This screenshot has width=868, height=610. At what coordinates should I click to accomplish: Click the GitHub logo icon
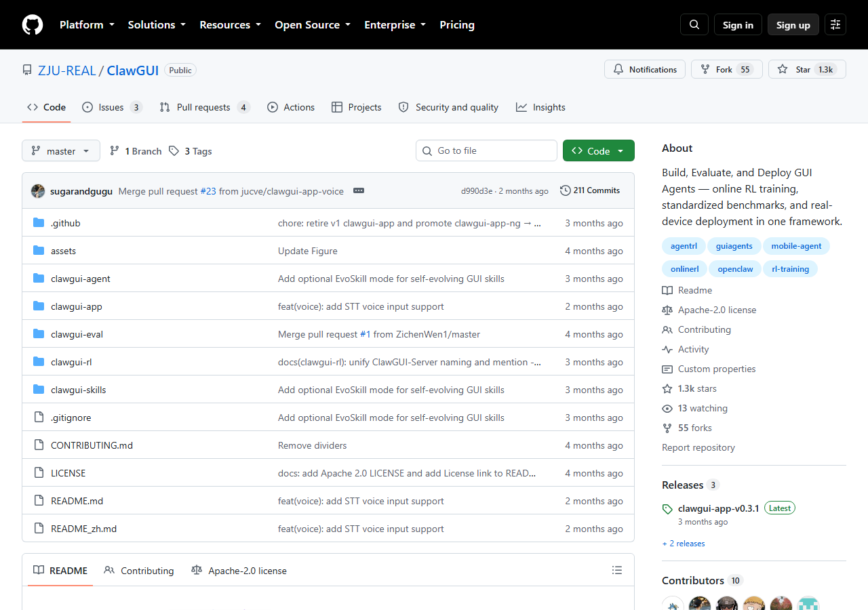click(x=33, y=24)
